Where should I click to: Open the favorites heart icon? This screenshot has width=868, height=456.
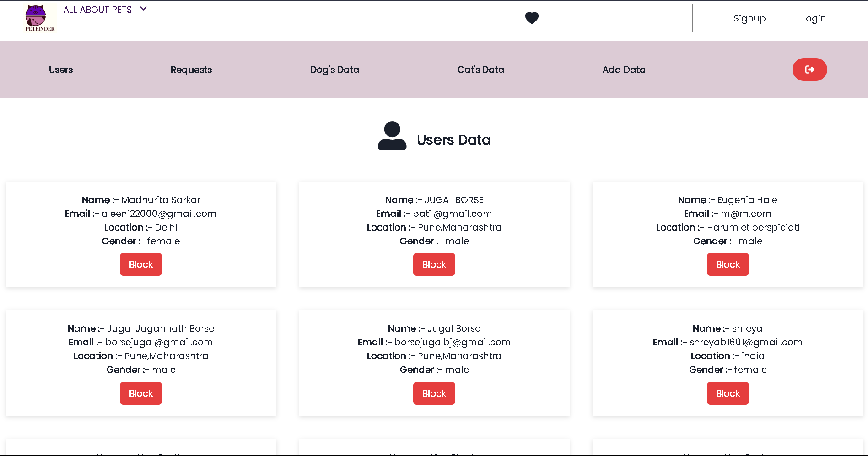point(532,18)
